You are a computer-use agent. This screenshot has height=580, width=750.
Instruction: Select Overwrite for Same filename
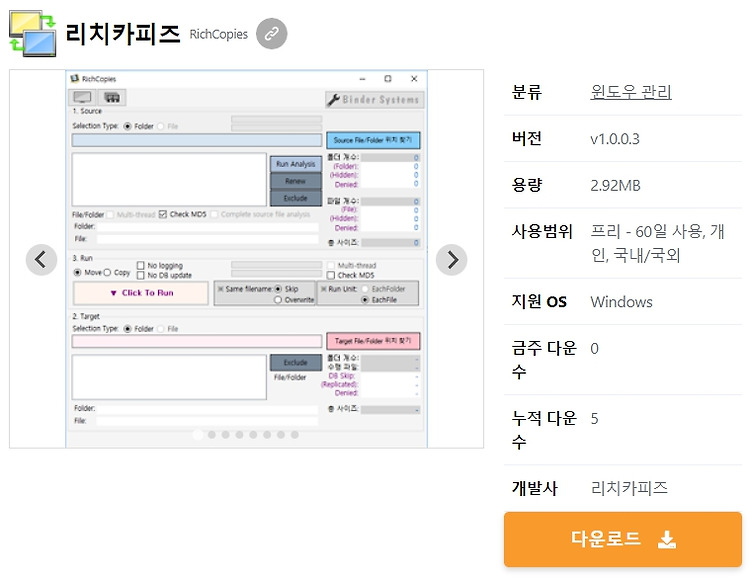point(278,300)
